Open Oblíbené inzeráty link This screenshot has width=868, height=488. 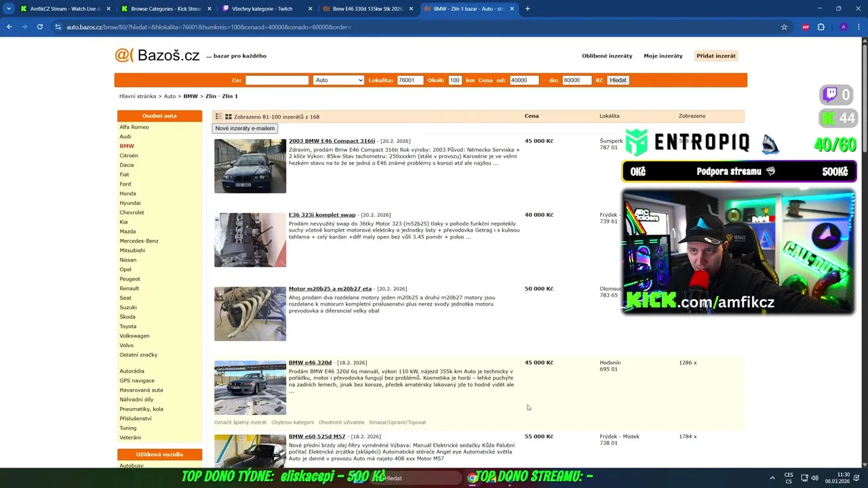pos(607,56)
